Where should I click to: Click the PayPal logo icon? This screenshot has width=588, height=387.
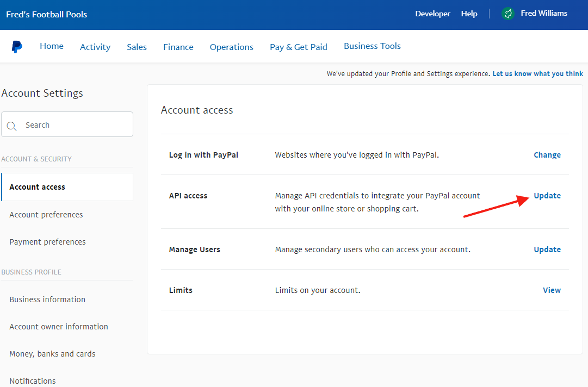click(17, 47)
